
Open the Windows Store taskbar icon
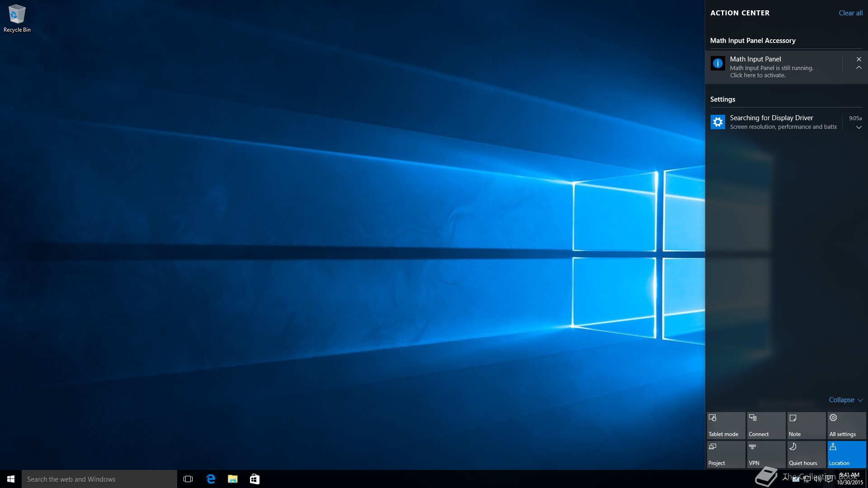pos(255,479)
